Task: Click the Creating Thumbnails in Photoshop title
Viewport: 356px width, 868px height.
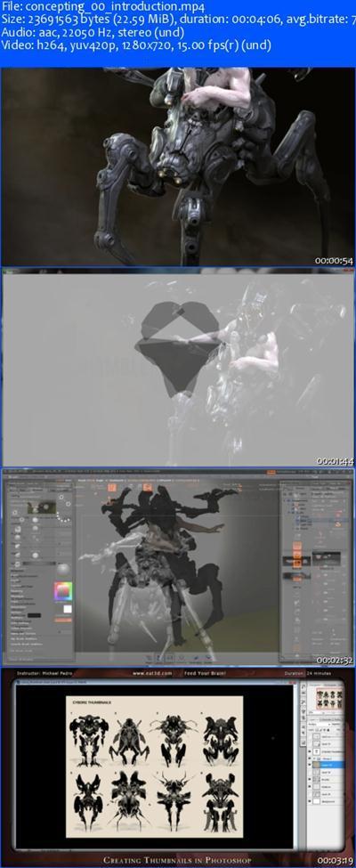Action: click(178, 862)
